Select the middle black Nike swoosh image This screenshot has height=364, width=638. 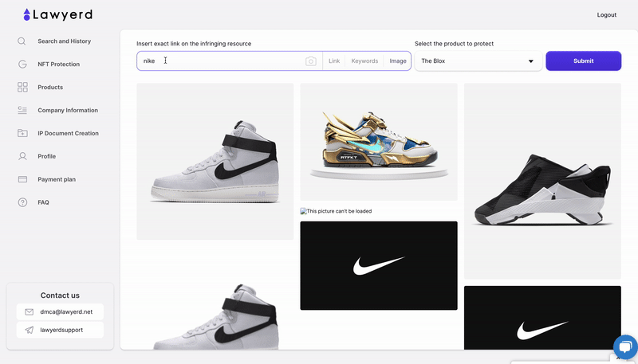tap(379, 266)
